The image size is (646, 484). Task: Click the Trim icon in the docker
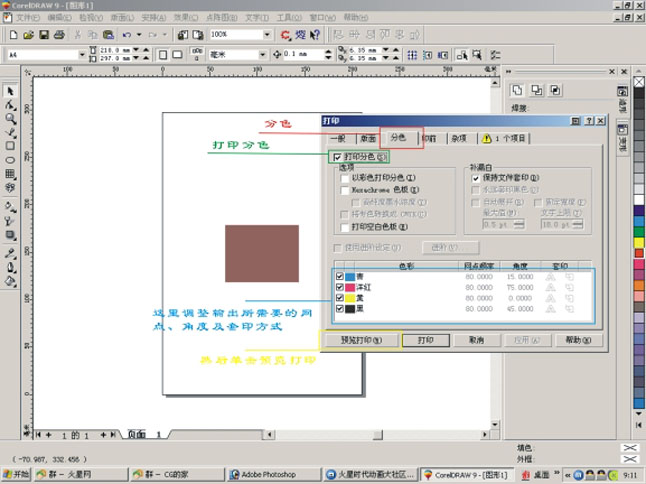coord(536,90)
